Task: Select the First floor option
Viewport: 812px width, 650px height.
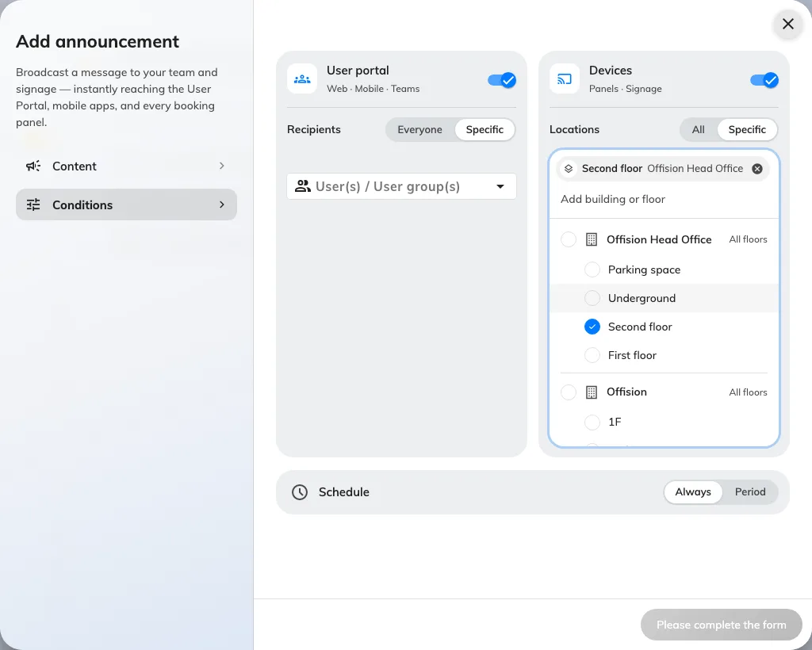Action: pyautogui.click(x=592, y=355)
